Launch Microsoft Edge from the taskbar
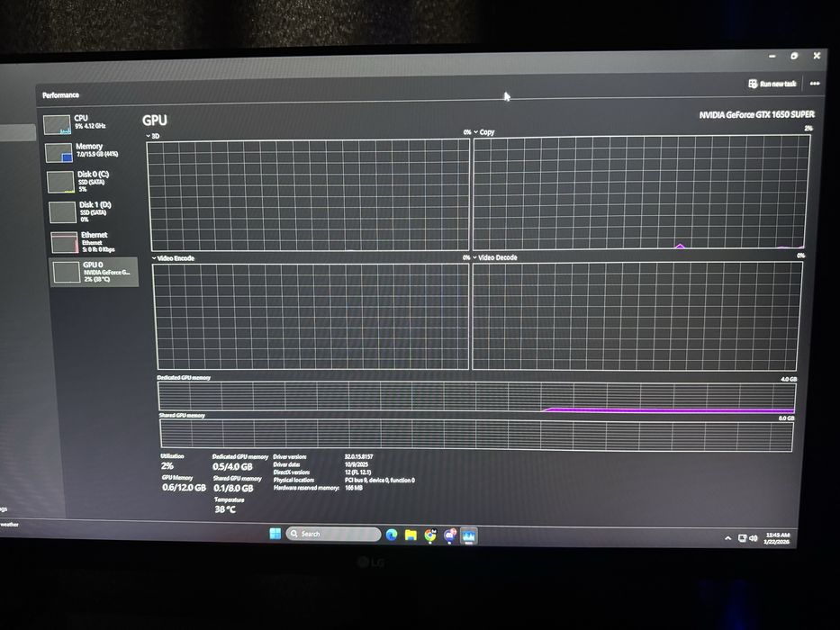Image resolution: width=840 pixels, height=630 pixels. (392, 535)
